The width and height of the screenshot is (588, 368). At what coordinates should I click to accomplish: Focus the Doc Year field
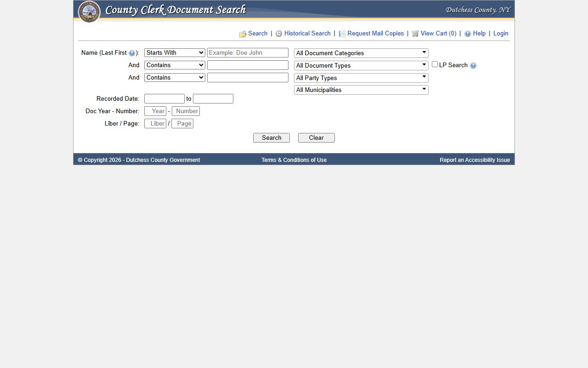(155, 111)
